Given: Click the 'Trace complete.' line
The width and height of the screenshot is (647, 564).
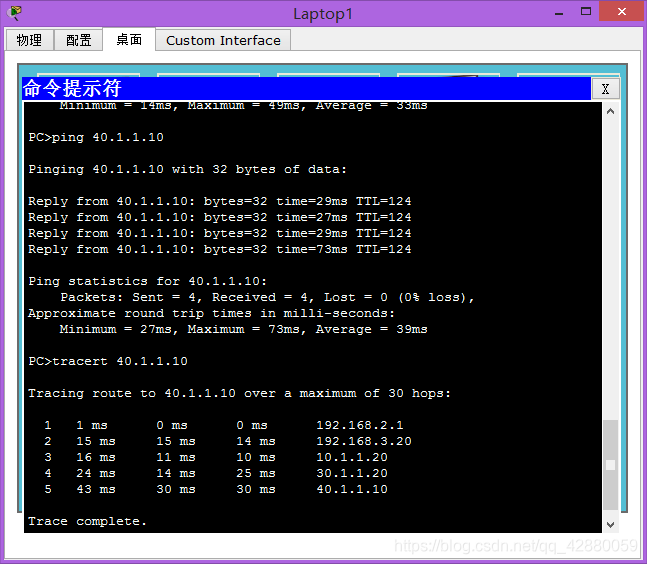Looking at the screenshot, I should tap(87, 522).
